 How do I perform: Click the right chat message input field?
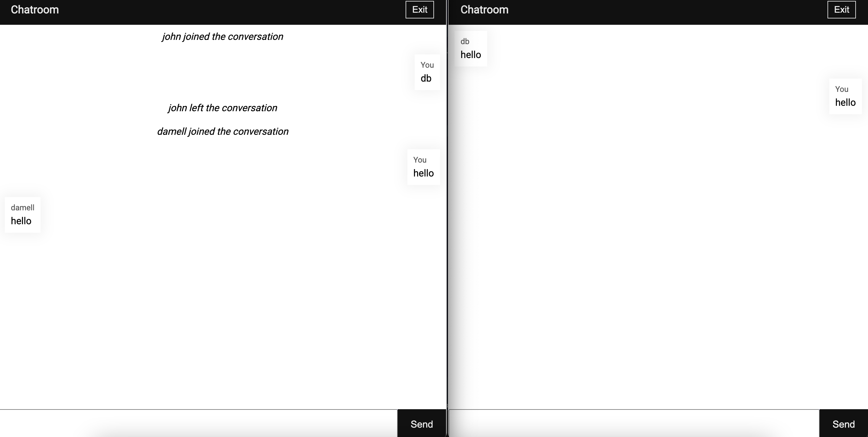coord(633,423)
